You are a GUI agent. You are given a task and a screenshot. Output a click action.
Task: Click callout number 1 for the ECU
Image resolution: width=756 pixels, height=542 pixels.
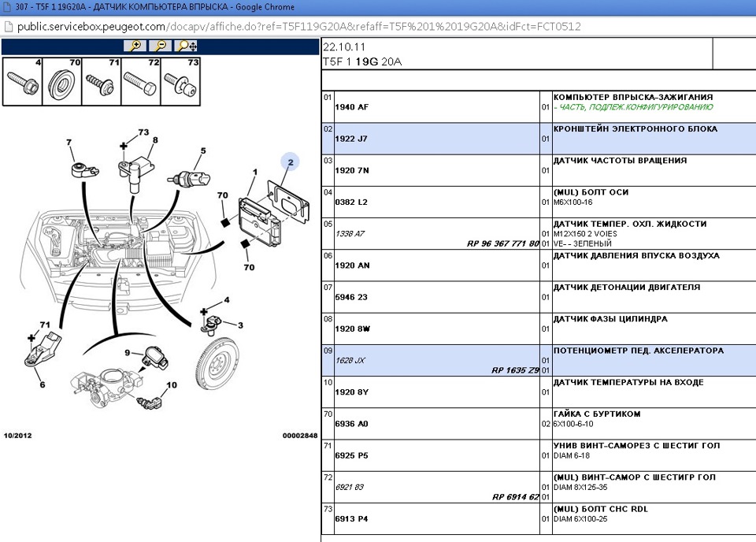click(255, 172)
